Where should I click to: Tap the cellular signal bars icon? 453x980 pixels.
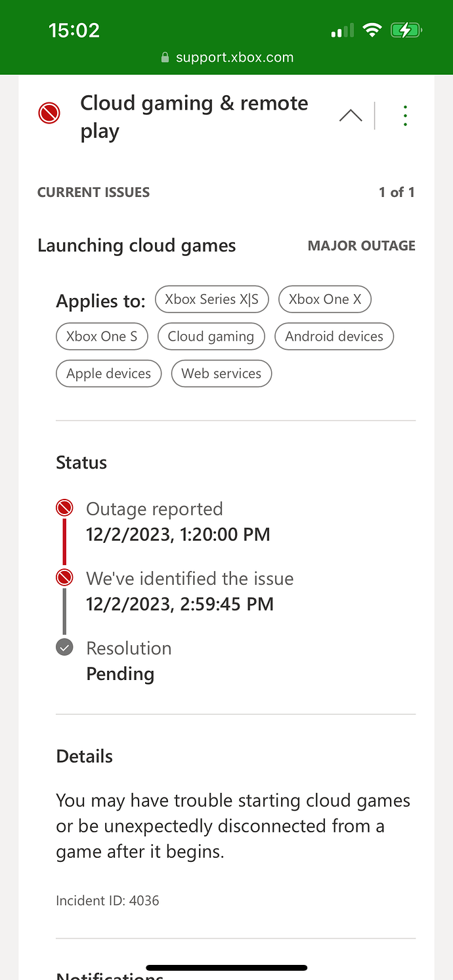coord(342,30)
